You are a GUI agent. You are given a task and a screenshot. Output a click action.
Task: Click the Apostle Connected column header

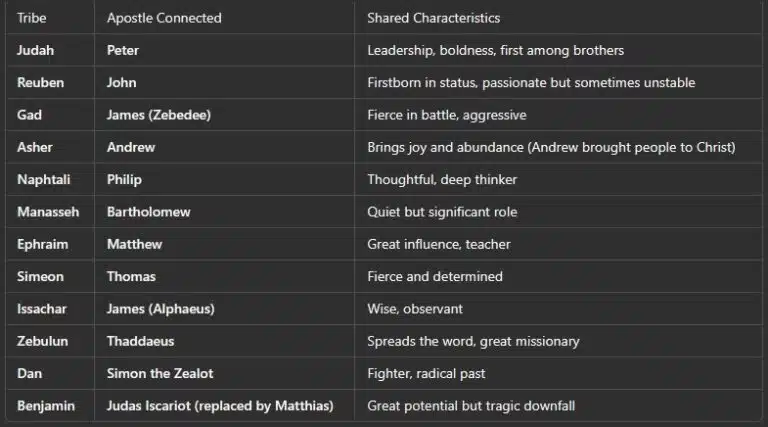(164, 18)
